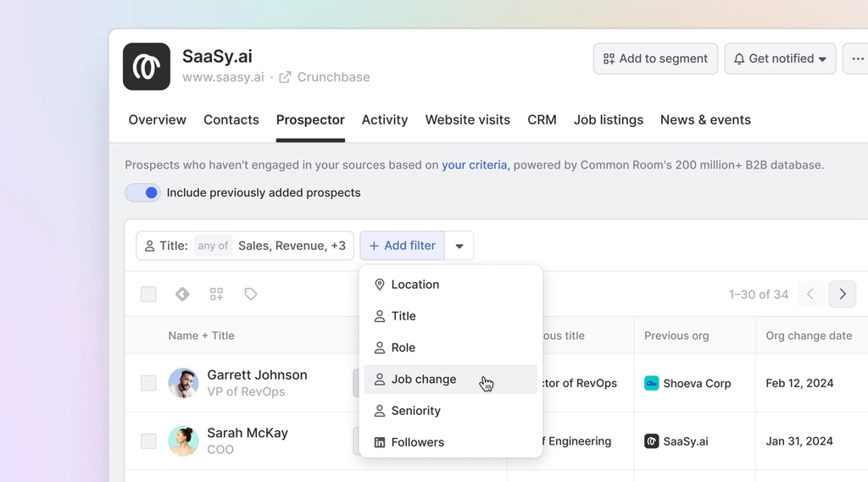Click the diamond icon in the table toolbar

click(182, 294)
